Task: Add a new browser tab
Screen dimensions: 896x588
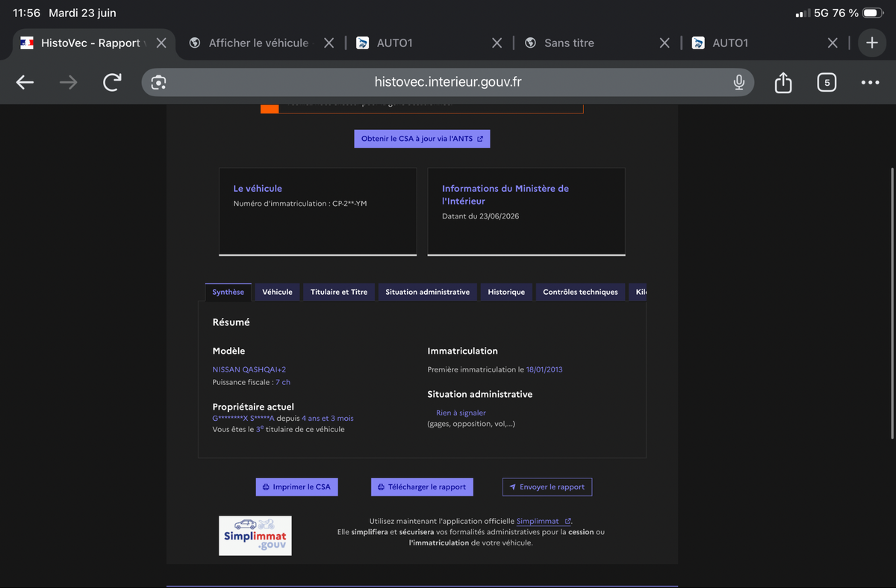Action: tap(871, 43)
